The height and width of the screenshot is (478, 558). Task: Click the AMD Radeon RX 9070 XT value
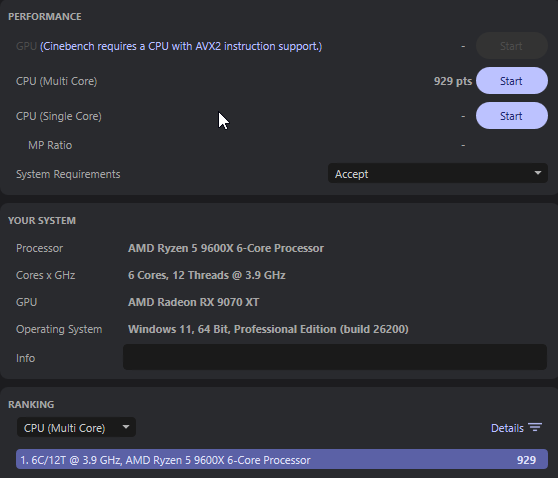193,302
